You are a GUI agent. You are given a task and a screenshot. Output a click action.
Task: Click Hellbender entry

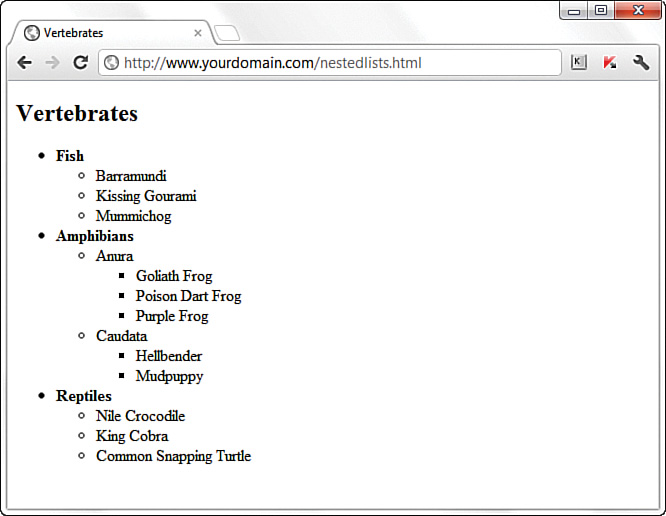pyautogui.click(x=169, y=356)
